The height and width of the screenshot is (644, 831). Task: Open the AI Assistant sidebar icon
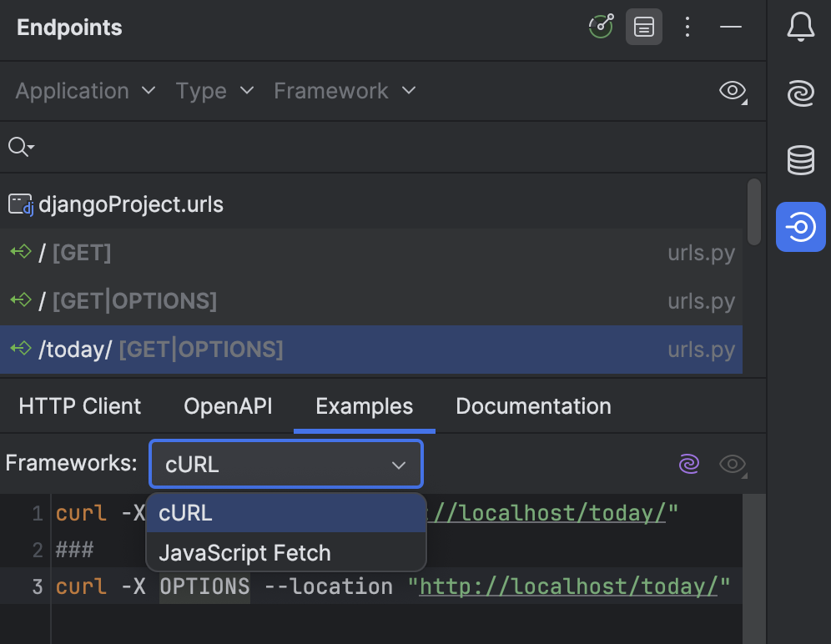[800, 93]
